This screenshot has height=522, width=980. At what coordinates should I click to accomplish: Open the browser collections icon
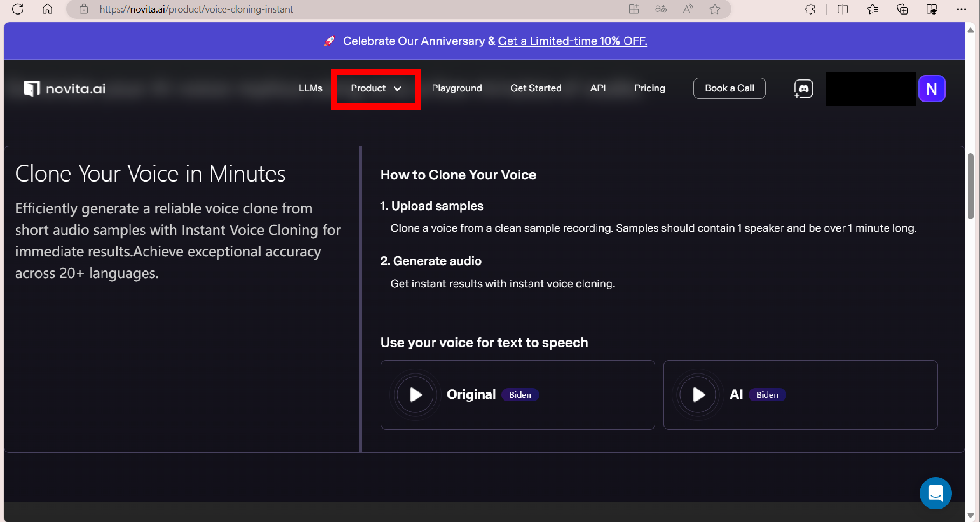[902, 9]
